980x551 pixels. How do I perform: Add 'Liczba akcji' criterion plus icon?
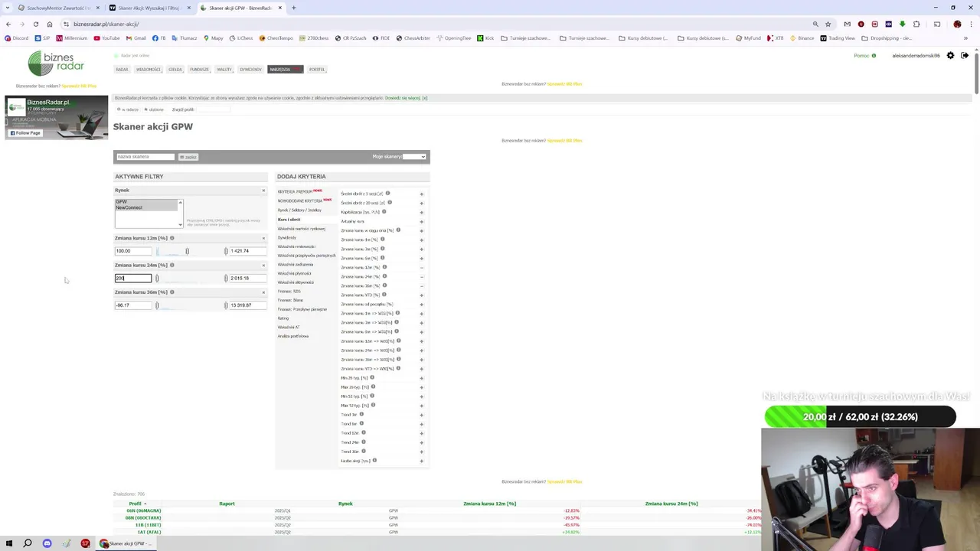(x=421, y=461)
